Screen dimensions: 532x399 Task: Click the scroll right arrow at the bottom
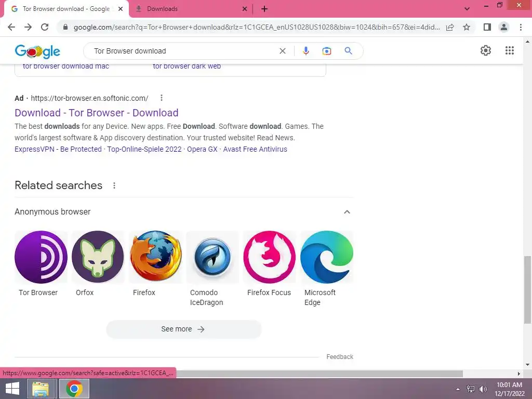(519, 374)
